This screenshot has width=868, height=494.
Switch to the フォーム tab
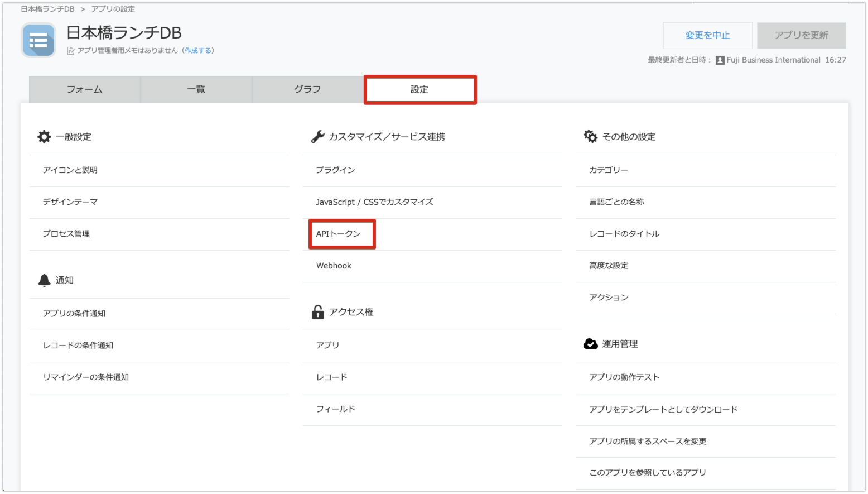(x=85, y=89)
